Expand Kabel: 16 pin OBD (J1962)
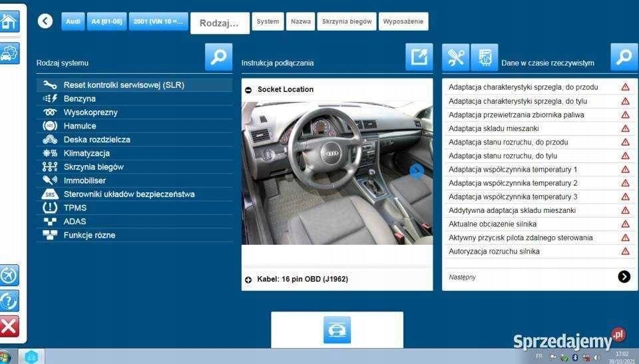The image size is (639, 364). (x=248, y=279)
